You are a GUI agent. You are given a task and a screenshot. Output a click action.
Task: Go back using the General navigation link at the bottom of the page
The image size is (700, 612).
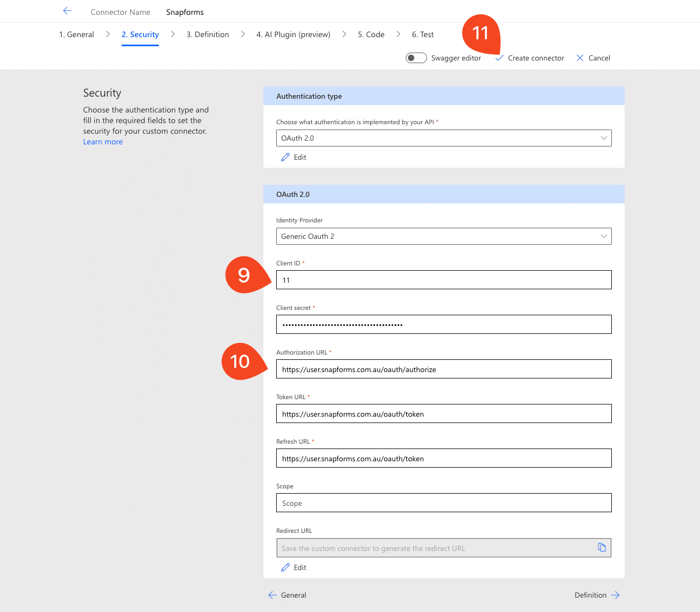click(287, 595)
